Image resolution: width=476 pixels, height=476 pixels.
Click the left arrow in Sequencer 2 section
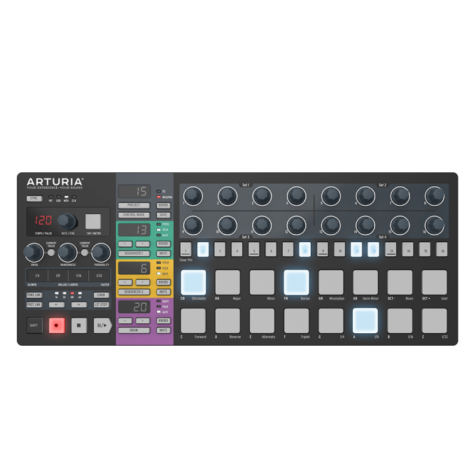point(125,282)
